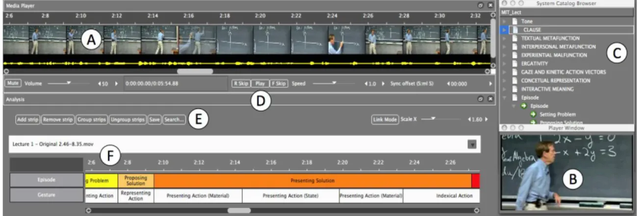The width and height of the screenshot is (644, 216).
Task: Decrease Scale X with left arrow beside 1.60
Action: tap(469, 119)
